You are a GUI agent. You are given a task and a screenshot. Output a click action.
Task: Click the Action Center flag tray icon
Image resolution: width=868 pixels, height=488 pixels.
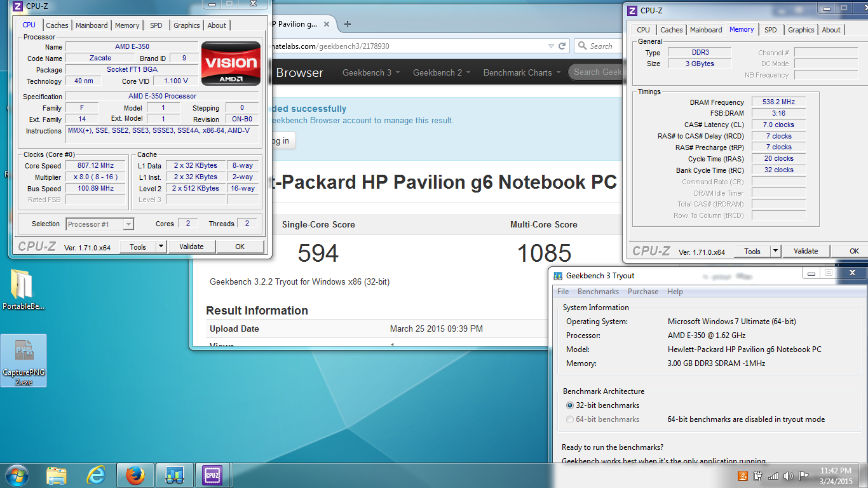pos(804,476)
